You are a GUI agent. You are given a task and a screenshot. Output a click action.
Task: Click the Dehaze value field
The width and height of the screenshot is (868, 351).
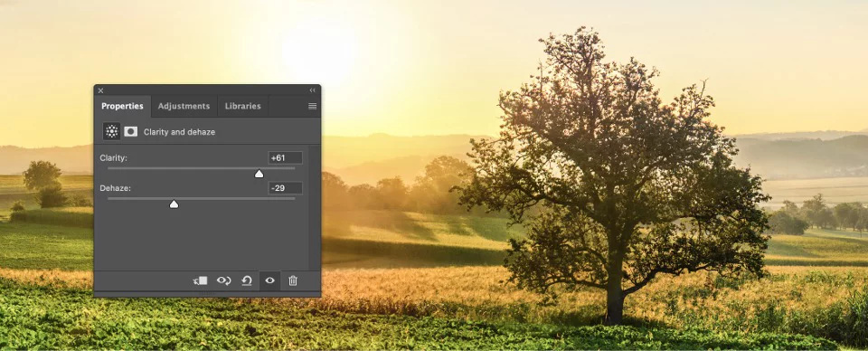point(285,188)
